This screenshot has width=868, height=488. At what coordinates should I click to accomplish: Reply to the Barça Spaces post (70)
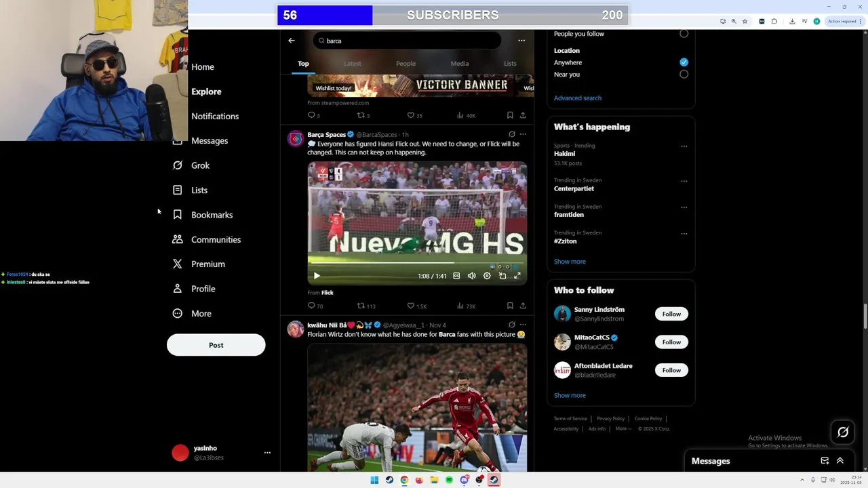coord(315,306)
